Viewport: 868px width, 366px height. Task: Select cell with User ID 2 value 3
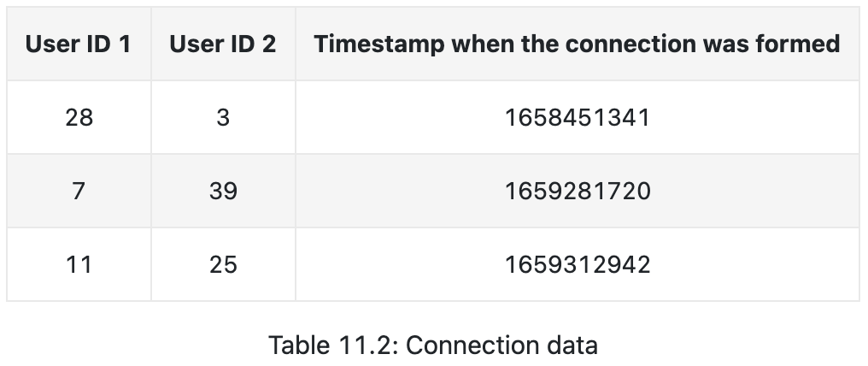point(223,117)
